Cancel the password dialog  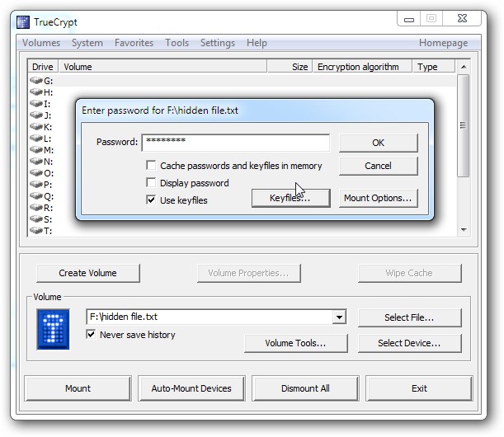click(x=379, y=166)
